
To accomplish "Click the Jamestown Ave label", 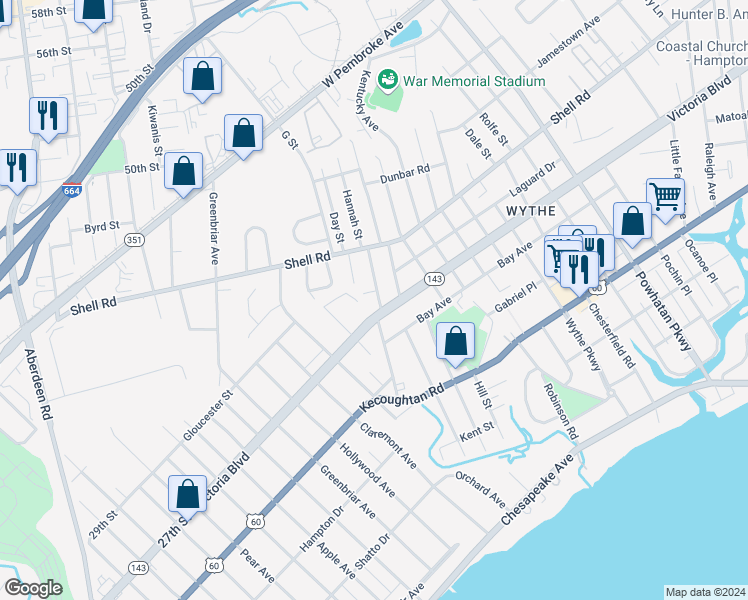I will tap(569, 41).
